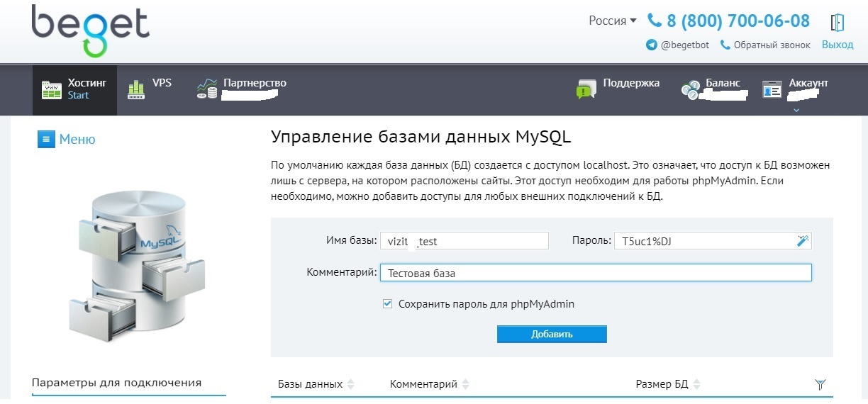Screen dimensions: 868x404
Task: Focus the Имя базы input field
Action: click(464, 241)
